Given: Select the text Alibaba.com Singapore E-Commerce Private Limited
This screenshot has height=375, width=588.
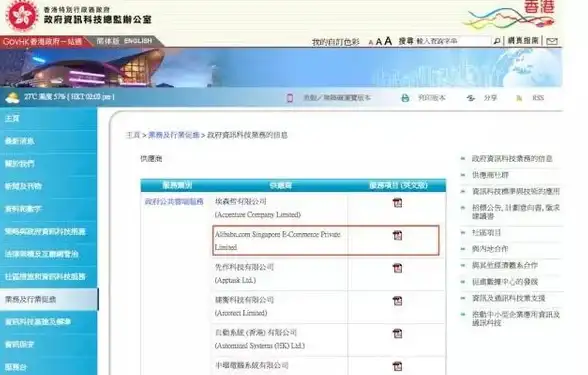Looking at the screenshot, I should 278,241.
